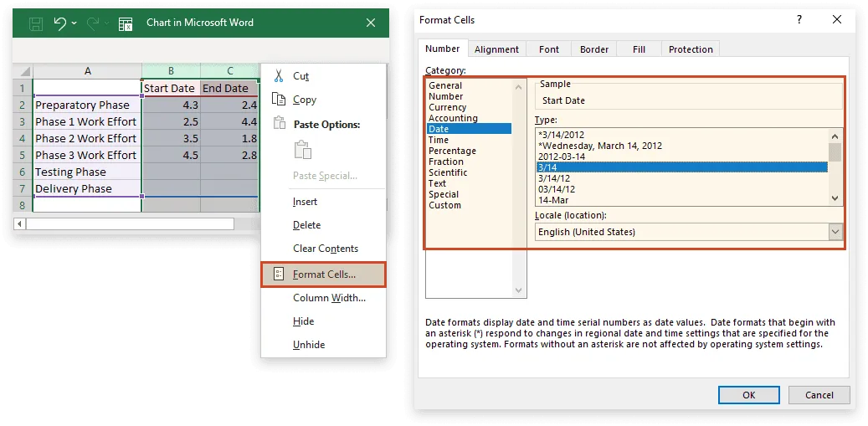Switch to the Border tab
This screenshot has height=426, width=868.
point(594,49)
